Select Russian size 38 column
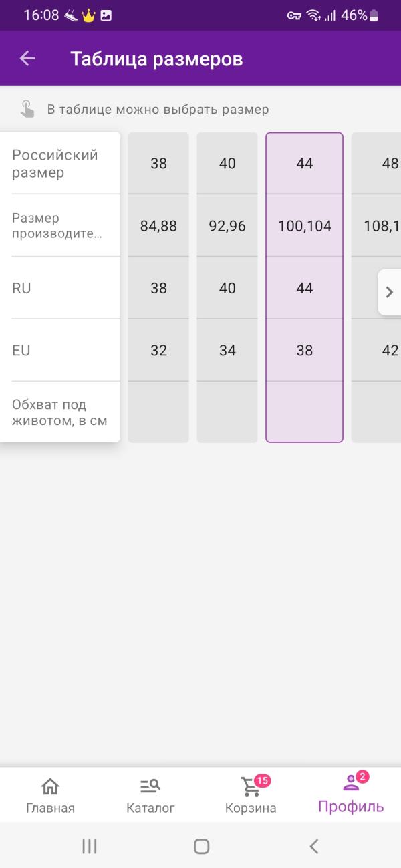This screenshot has height=868, width=401. tap(158, 287)
